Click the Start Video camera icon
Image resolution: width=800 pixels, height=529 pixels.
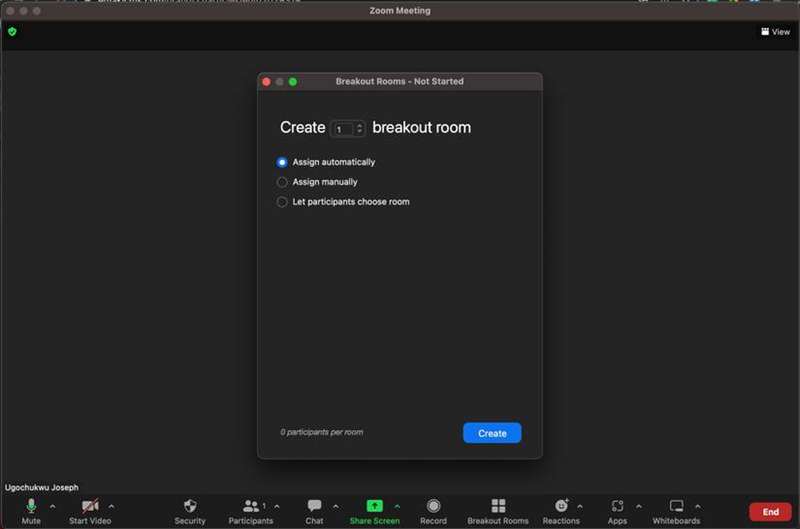[x=89, y=507]
